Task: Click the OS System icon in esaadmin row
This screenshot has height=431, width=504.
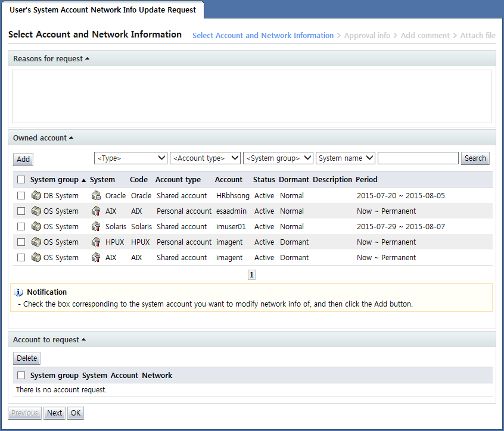Action: click(x=36, y=211)
